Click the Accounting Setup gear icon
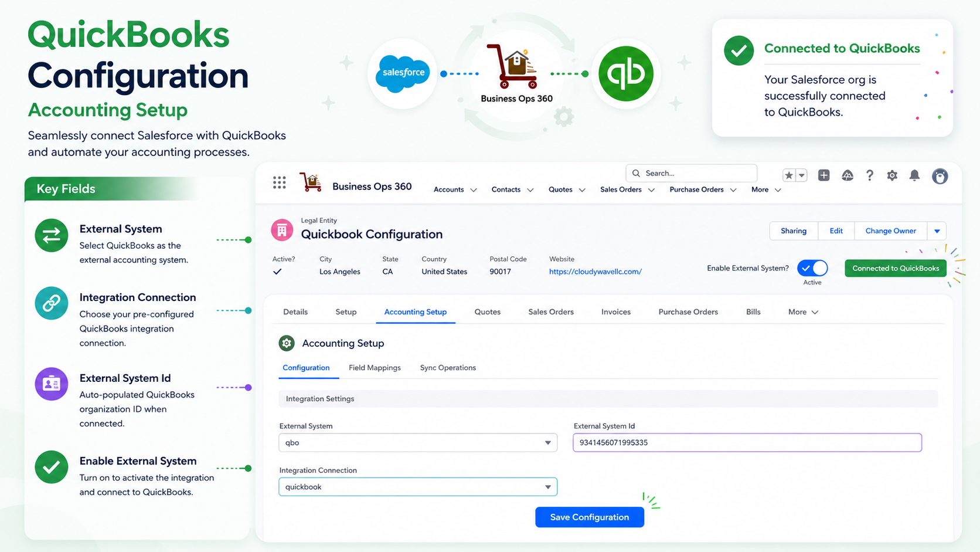 coord(287,343)
